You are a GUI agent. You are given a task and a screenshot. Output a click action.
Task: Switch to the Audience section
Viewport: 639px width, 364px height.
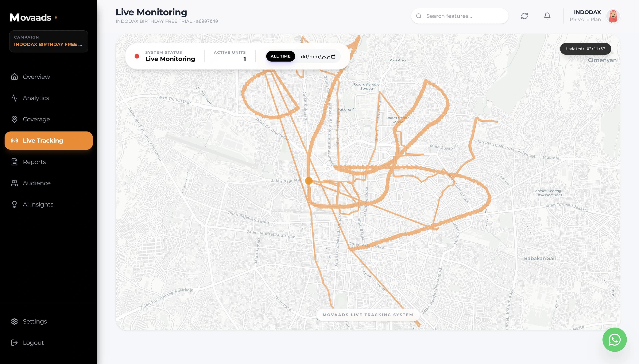pyautogui.click(x=36, y=183)
